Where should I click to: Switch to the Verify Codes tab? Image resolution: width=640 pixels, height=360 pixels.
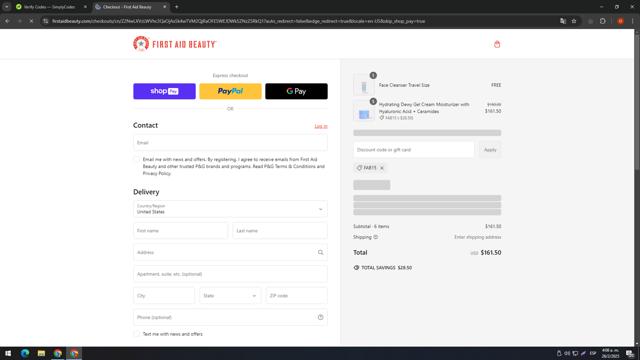pos(50,7)
